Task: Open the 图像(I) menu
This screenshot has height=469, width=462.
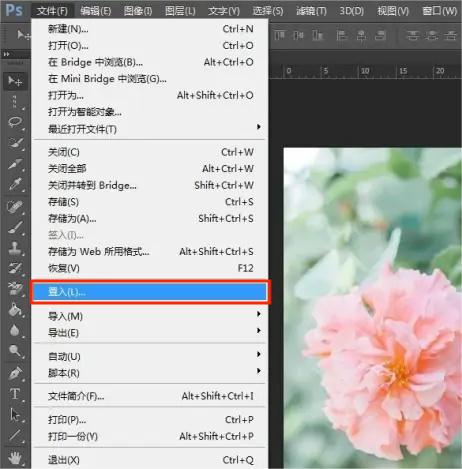Action: click(138, 11)
